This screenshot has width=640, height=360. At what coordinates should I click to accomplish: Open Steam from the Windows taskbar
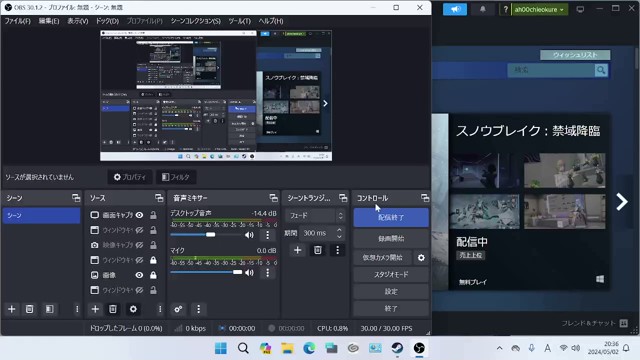tap(397, 348)
